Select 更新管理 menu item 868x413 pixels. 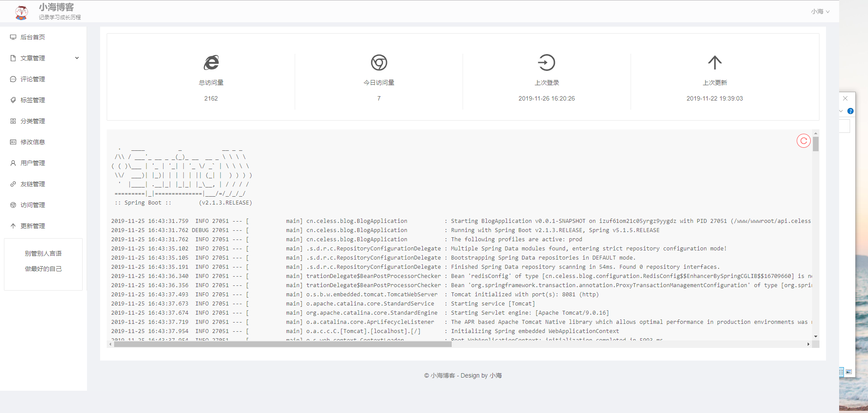click(x=33, y=226)
